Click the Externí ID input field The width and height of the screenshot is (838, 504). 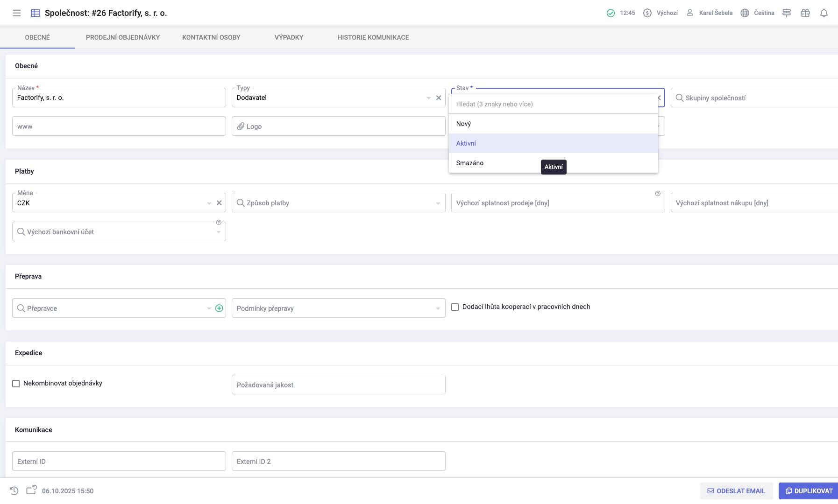(x=119, y=461)
